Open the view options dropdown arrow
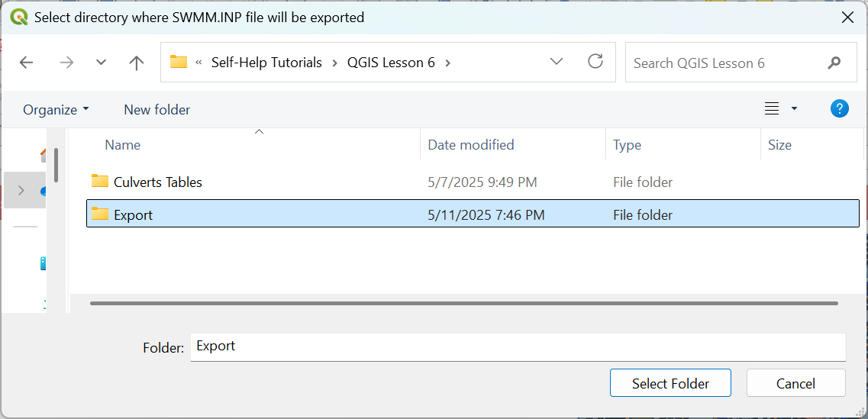The image size is (868, 419). click(794, 109)
